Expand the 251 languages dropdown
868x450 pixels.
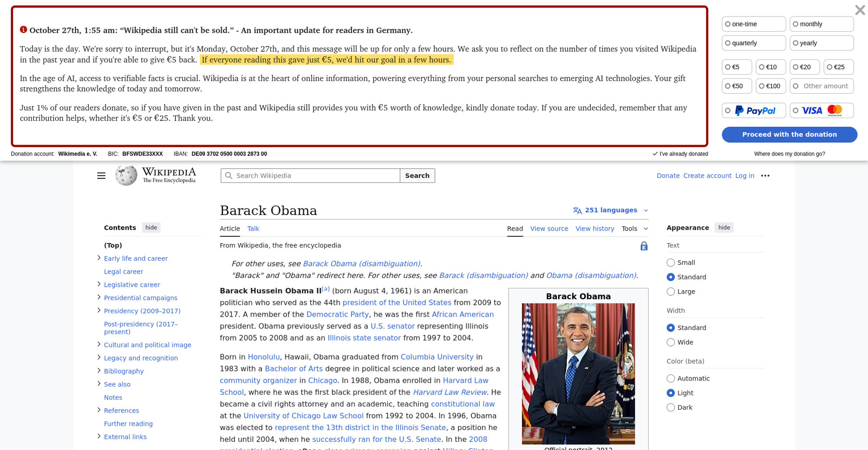click(x=611, y=210)
